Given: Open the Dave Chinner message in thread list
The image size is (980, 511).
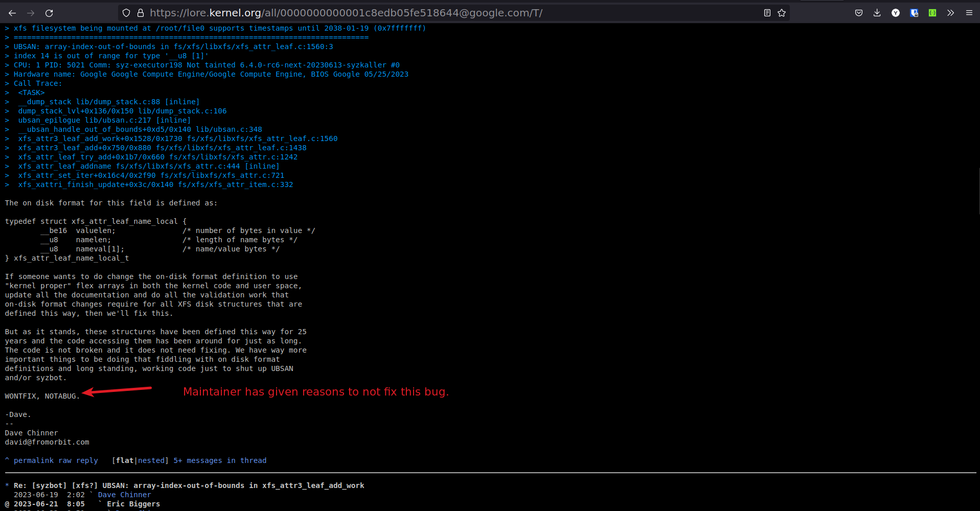Looking at the screenshot, I should pyautogui.click(x=124, y=495).
